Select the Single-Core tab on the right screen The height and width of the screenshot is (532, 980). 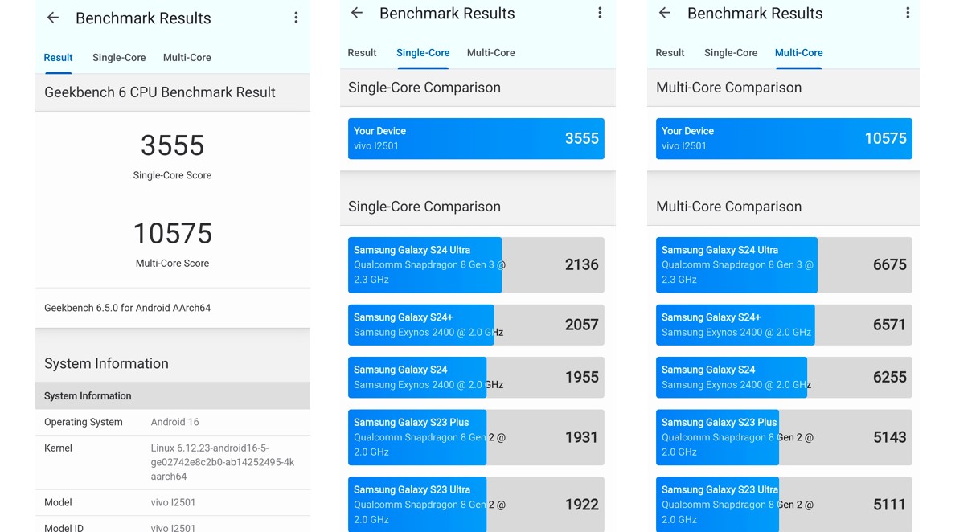730,52
